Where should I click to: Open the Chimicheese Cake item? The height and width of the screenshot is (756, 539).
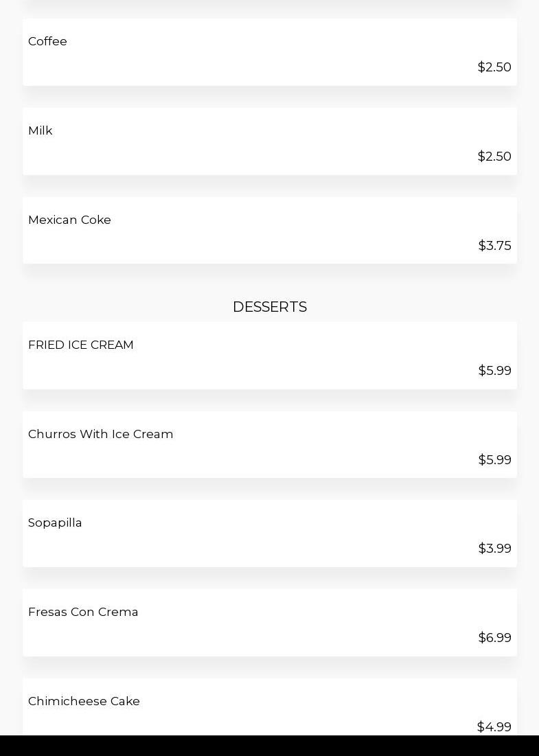pos(84,701)
